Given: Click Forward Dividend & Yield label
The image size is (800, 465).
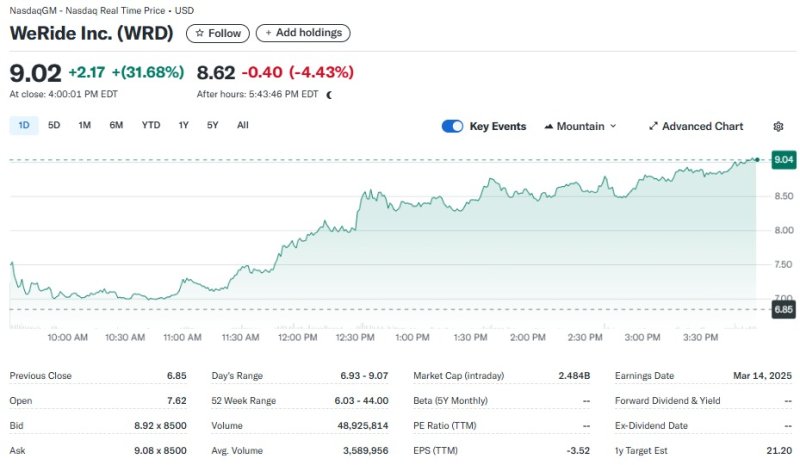Looking at the screenshot, I should click(x=667, y=401).
